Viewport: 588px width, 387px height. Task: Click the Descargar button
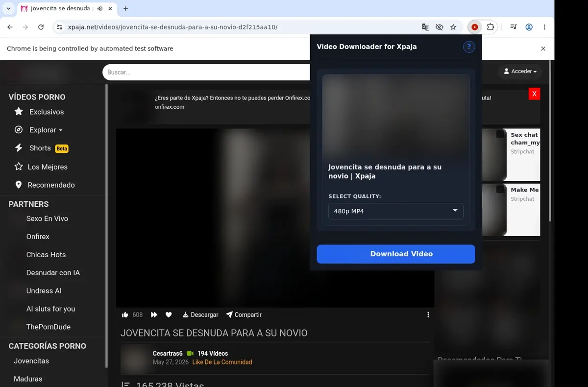coord(200,314)
